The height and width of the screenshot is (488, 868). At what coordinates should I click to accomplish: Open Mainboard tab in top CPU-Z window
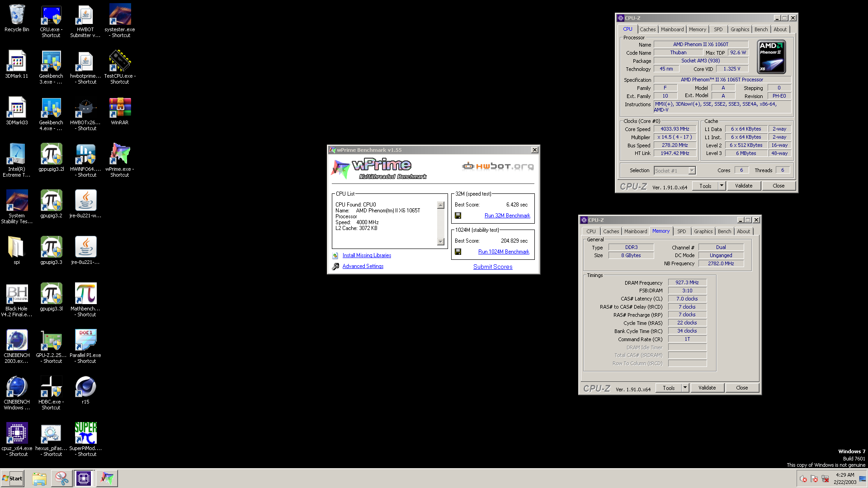click(672, 29)
